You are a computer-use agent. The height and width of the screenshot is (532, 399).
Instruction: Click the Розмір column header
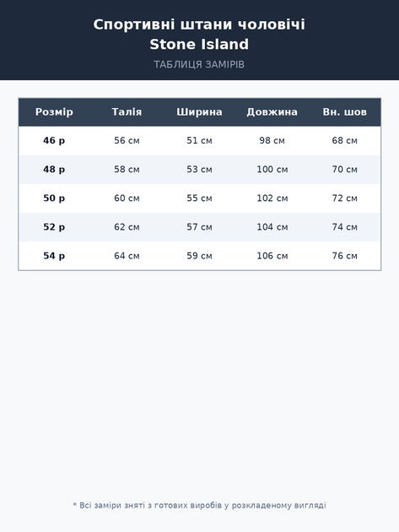pyautogui.click(x=54, y=112)
